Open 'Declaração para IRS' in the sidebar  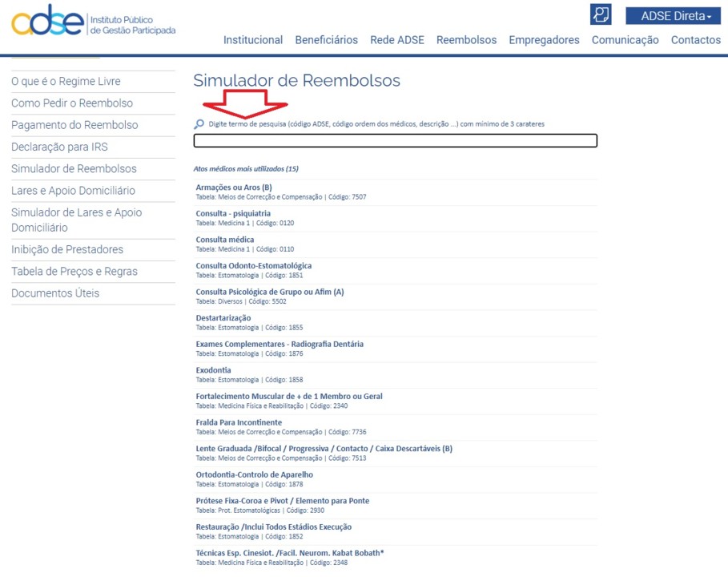tap(59, 147)
